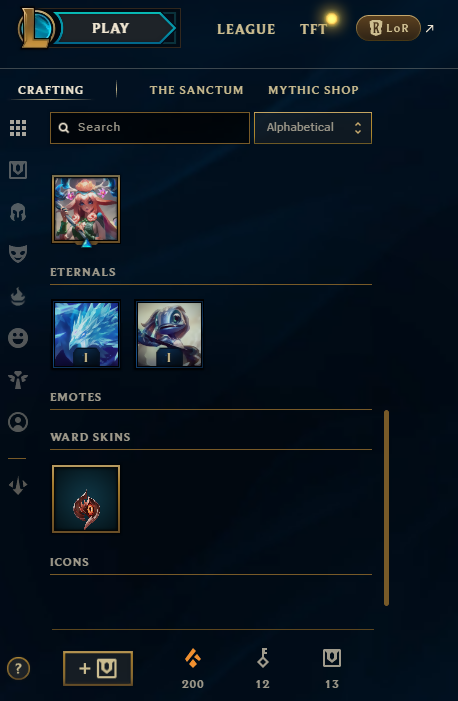This screenshot has width=458, height=701.
Task: Filter loot by eternals flame icon
Action: click(18, 296)
